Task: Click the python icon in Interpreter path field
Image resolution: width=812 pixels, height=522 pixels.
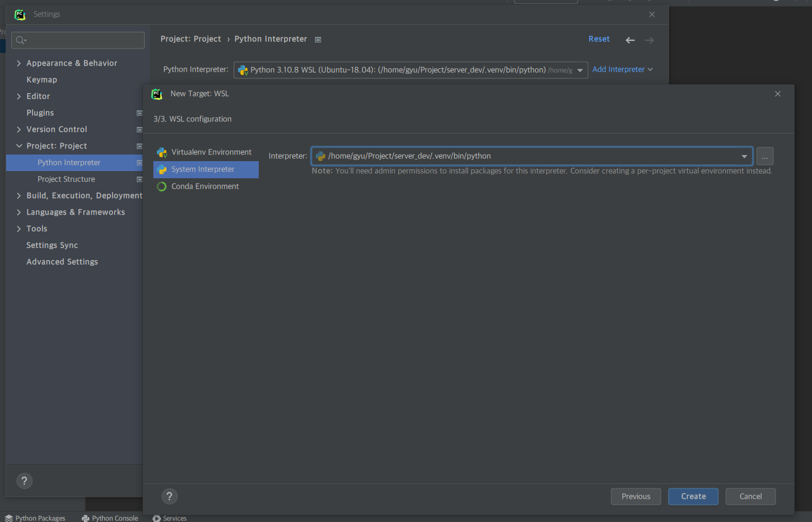Action: [320, 156]
